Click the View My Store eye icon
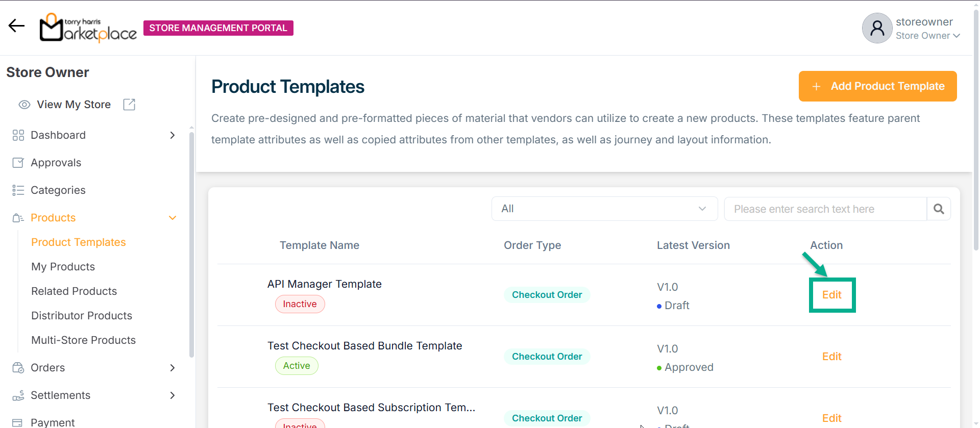The width and height of the screenshot is (980, 428). [24, 105]
